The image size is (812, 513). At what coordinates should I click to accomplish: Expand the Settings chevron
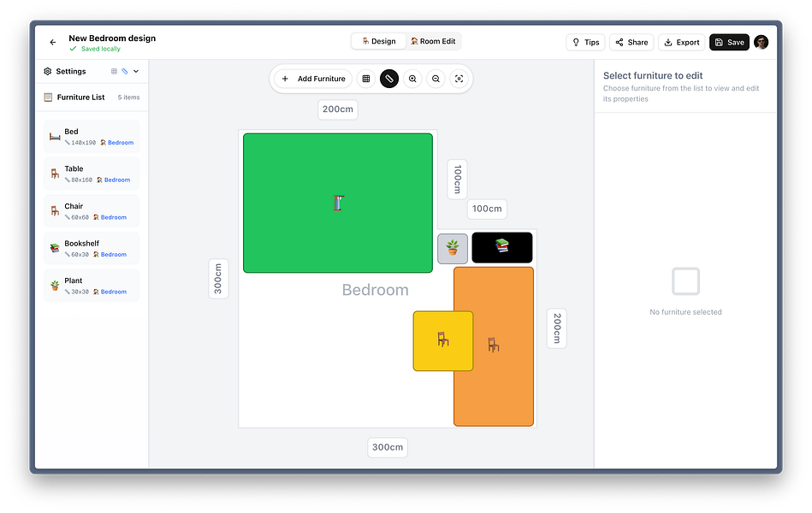(136, 72)
